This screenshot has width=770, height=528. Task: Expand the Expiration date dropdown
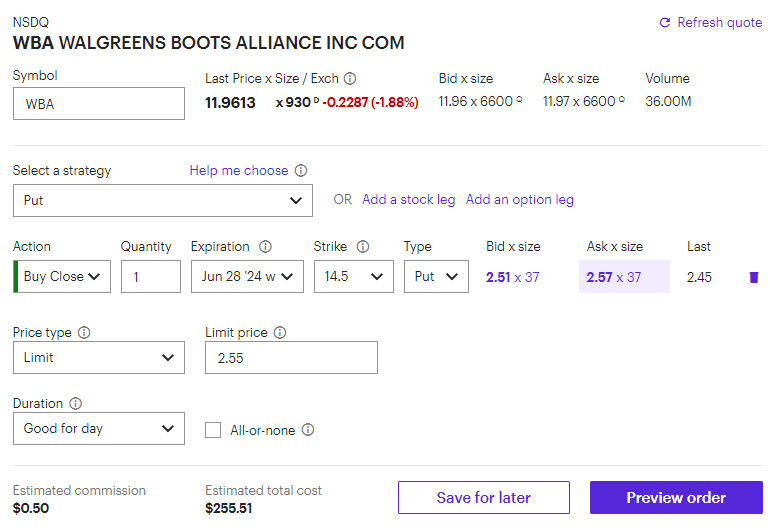(x=247, y=277)
